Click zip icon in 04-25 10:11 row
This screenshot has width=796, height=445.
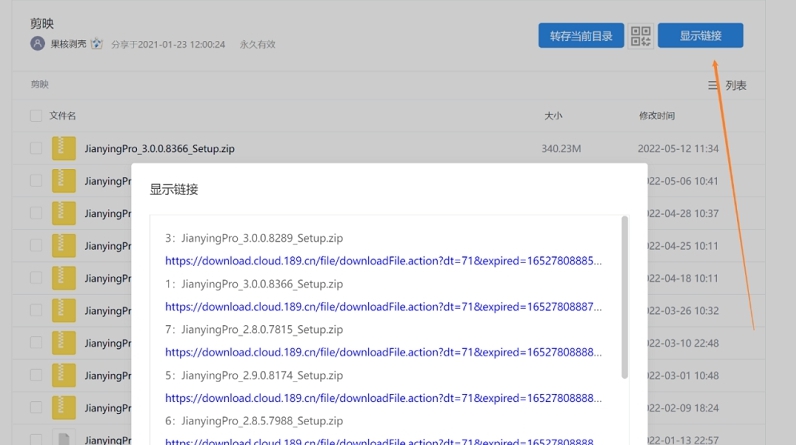[x=63, y=246]
